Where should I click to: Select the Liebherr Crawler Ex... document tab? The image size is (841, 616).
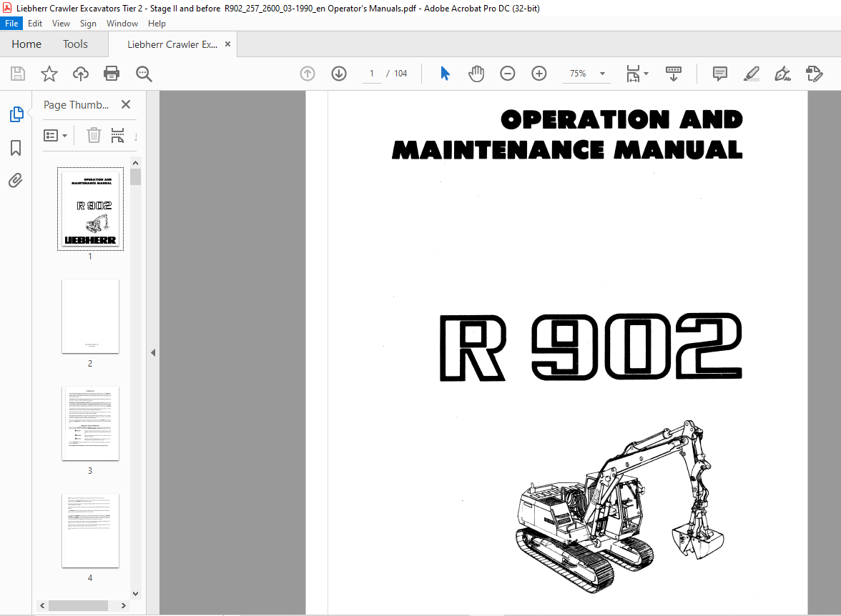pyautogui.click(x=172, y=44)
